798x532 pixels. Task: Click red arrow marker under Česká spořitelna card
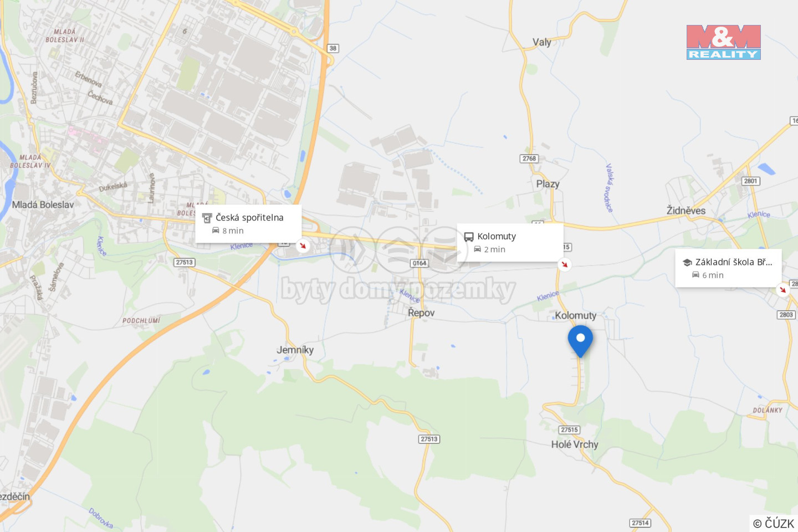click(303, 245)
